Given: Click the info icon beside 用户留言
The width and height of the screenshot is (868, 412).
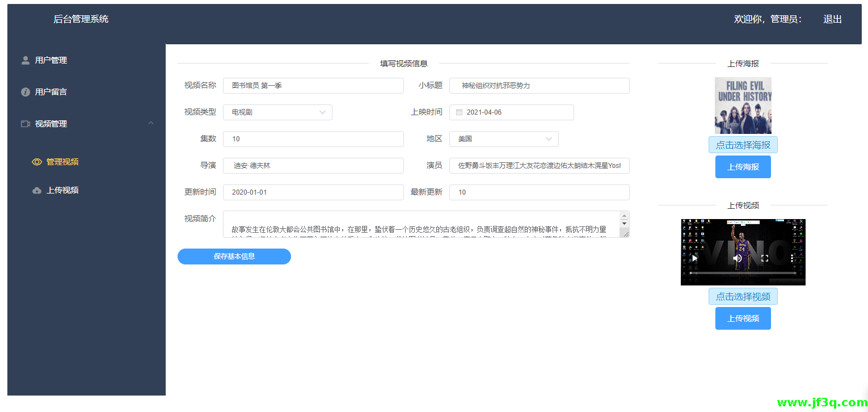Looking at the screenshot, I should point(26,92).
